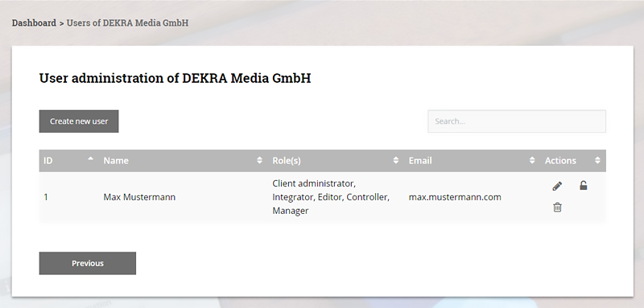The image size is (644, 308).
Task: Click the roles cell starting 'Client administrator'
Action: [331, 197]
